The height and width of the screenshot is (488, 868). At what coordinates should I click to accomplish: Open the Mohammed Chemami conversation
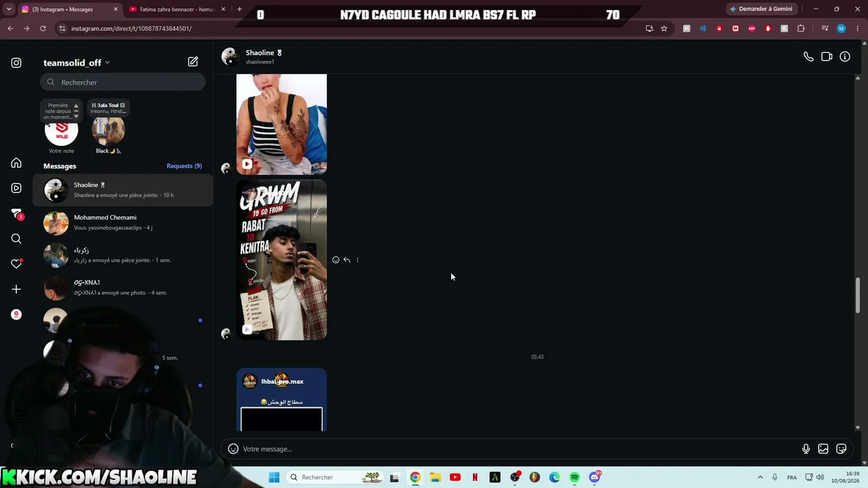(123, 222)
